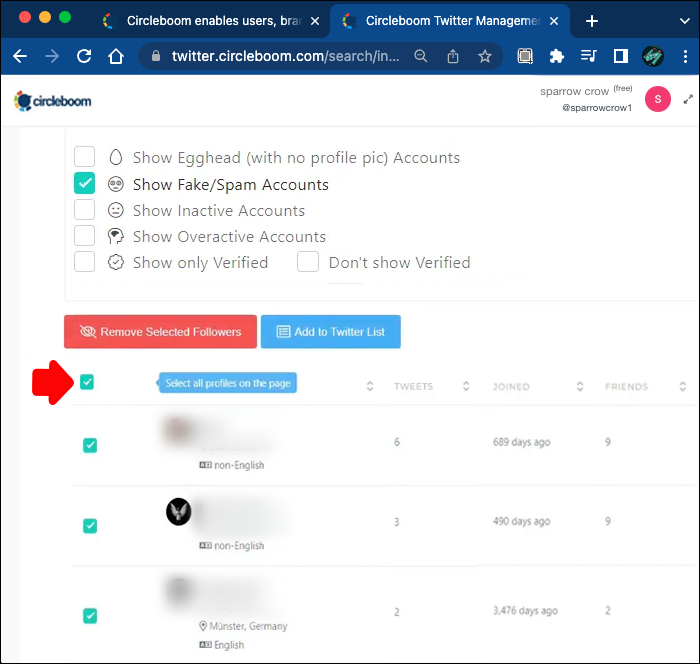Image resolution: width=700 pixels, height=664 pixels.
Task: Check the Don't show Verified box
Action: tap(308, 262)
